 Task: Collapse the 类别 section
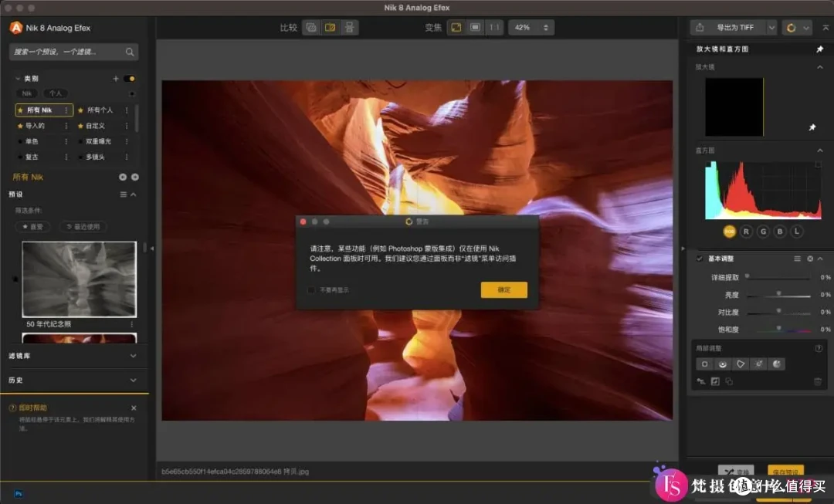[x=18, y=79]
